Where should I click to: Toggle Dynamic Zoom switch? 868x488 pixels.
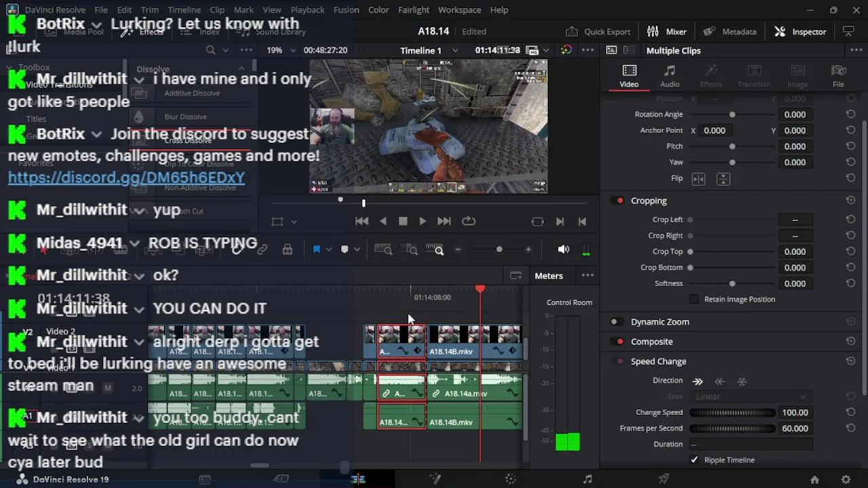[x=616, y=322]
